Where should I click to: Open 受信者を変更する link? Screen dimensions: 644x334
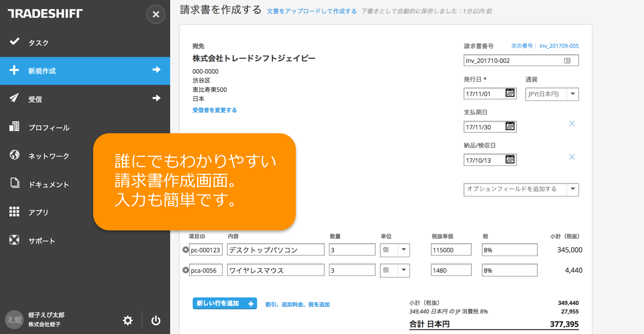(x=215, y=110)
